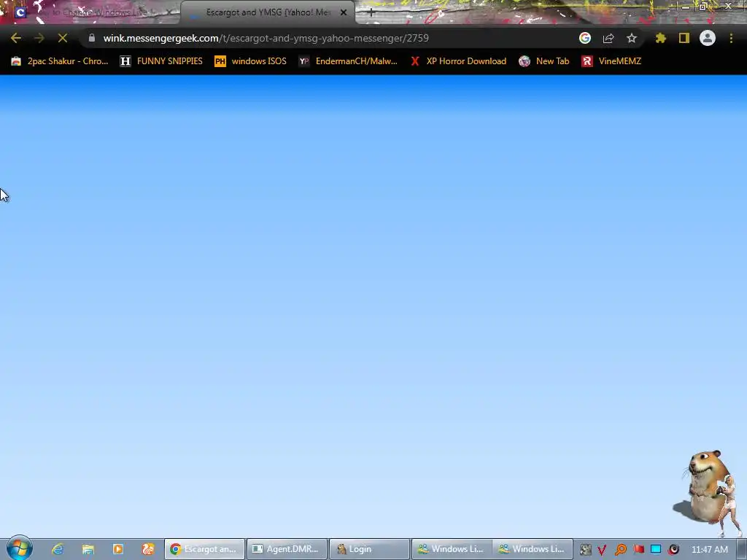Toggle the Chrome side panel
This screenshot has height=560, width=747.
(x=684, y=38)
